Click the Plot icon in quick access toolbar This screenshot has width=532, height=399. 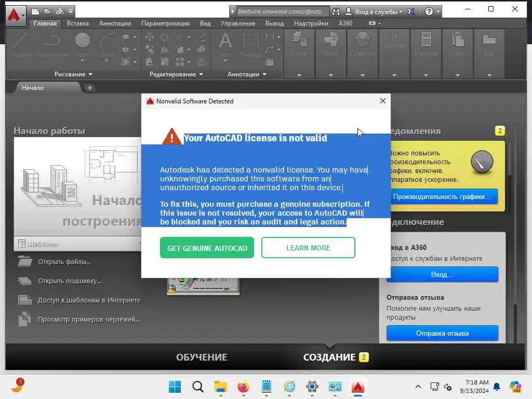coord(59,11)
